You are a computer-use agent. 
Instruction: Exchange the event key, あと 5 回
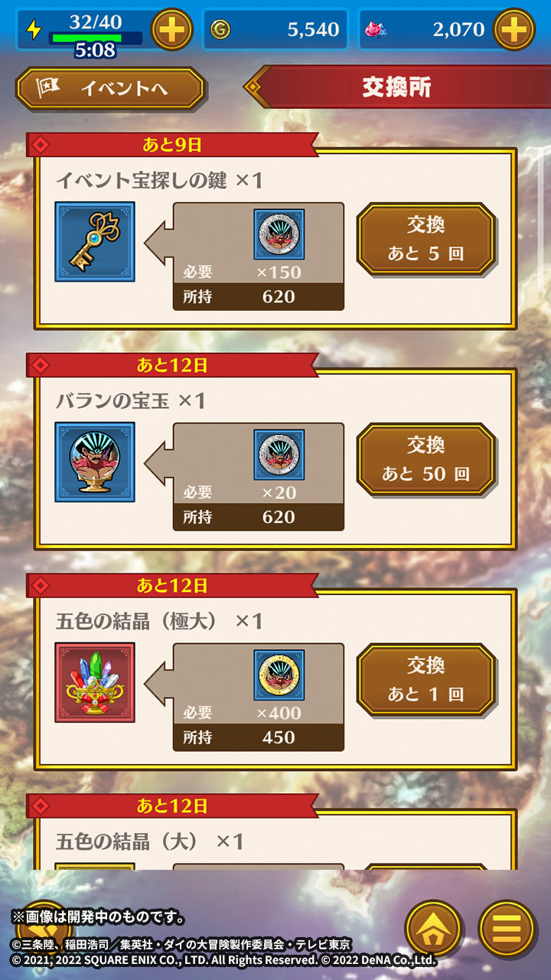point(426,239)
